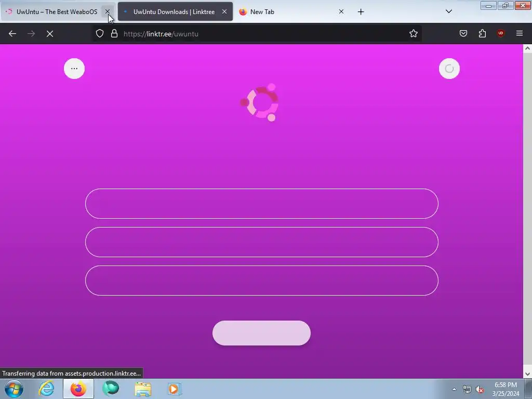Screen dimensions: 532x399
Task: Open the tracking protection shield icon
Action: pos(99,33)
